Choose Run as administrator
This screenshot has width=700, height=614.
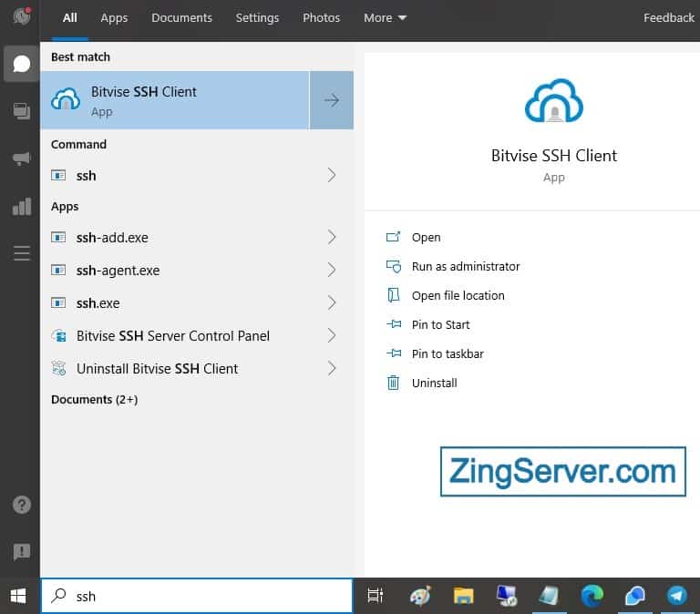[x=466, y=266]
